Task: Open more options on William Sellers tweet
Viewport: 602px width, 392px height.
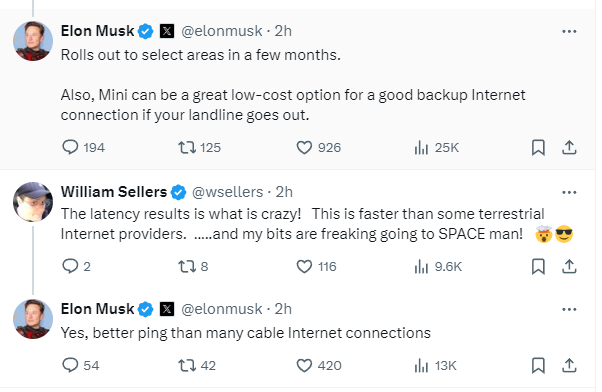Action: pyautogui.click(x=569, y=192)
